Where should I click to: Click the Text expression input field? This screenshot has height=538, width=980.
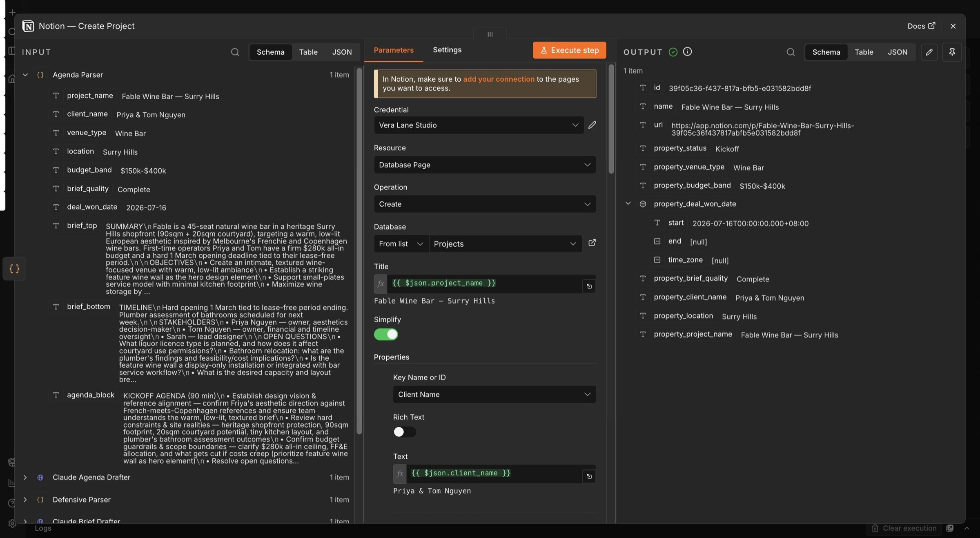[494, 473]
